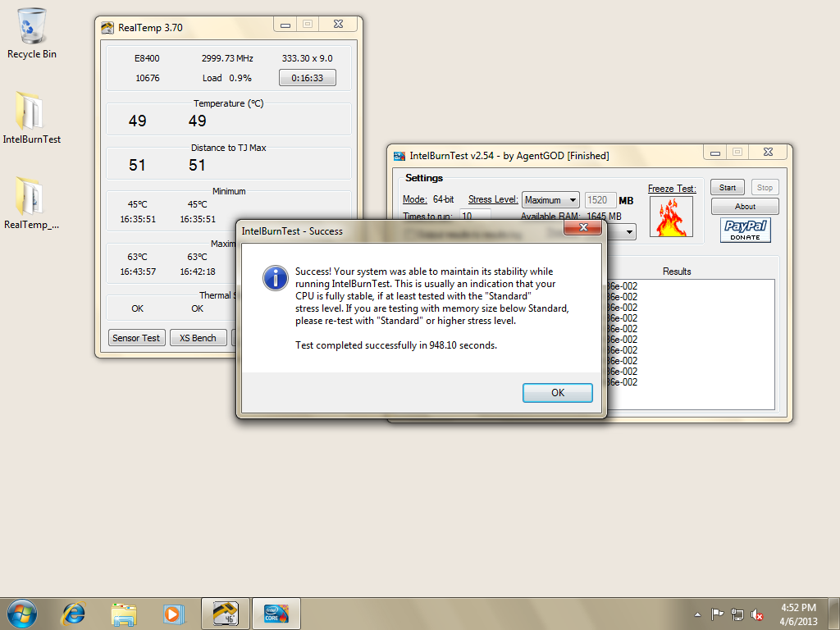Click the Freeze Test: label
This screenshot has width=840, height=630.
(x=672, y=189)
